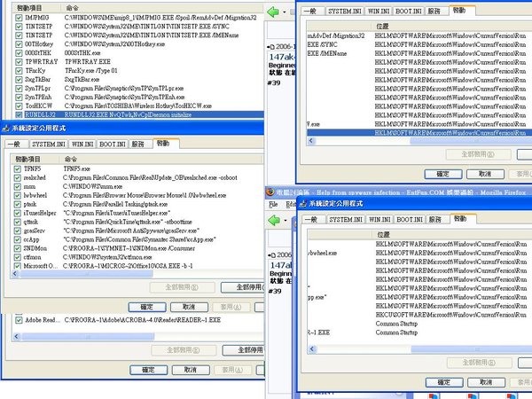Open the back-history dropdown arrow in the lower Firefox toolbar
Image resolution: width=532 pixels, height=399 pixels.
pos(286,221)
